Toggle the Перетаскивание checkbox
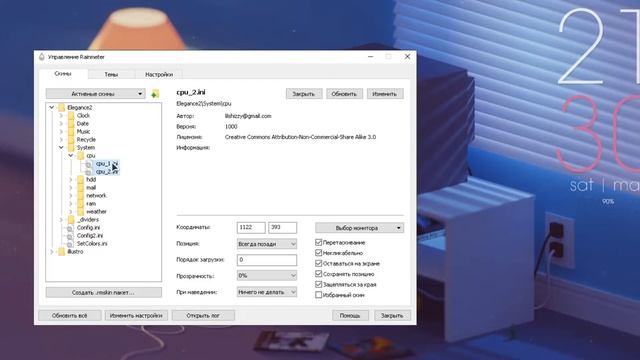 [x=319, y=242]
